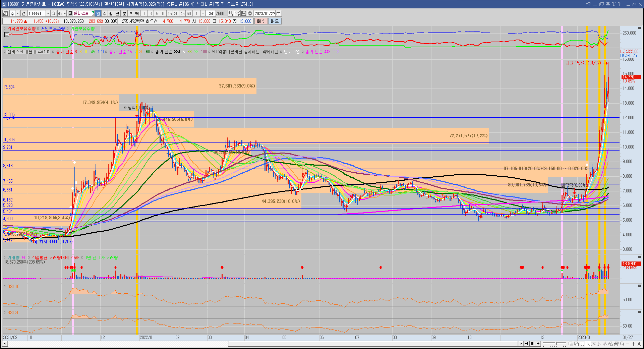Choose the 1 interval button
This screenshot has height=349, width=644.
(x=144, y=13)
